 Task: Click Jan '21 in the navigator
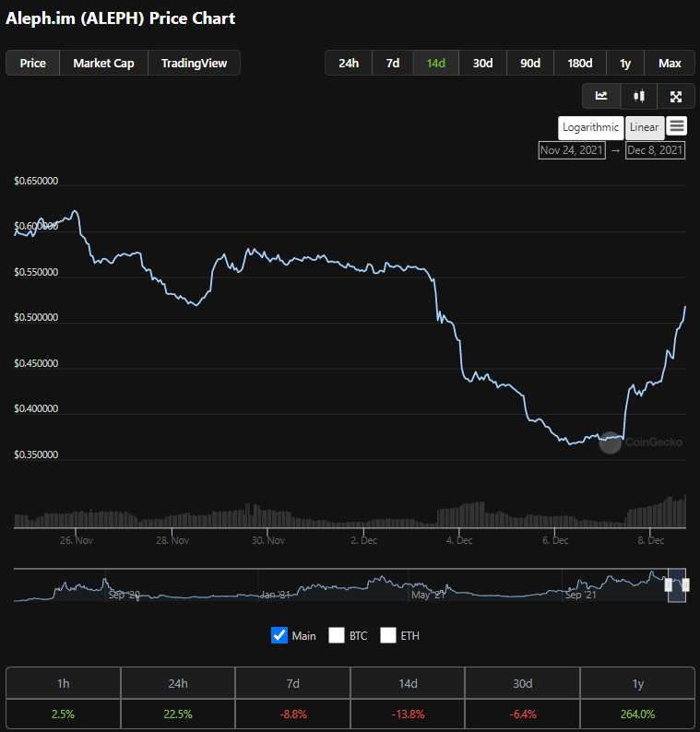tap(275, 595)
